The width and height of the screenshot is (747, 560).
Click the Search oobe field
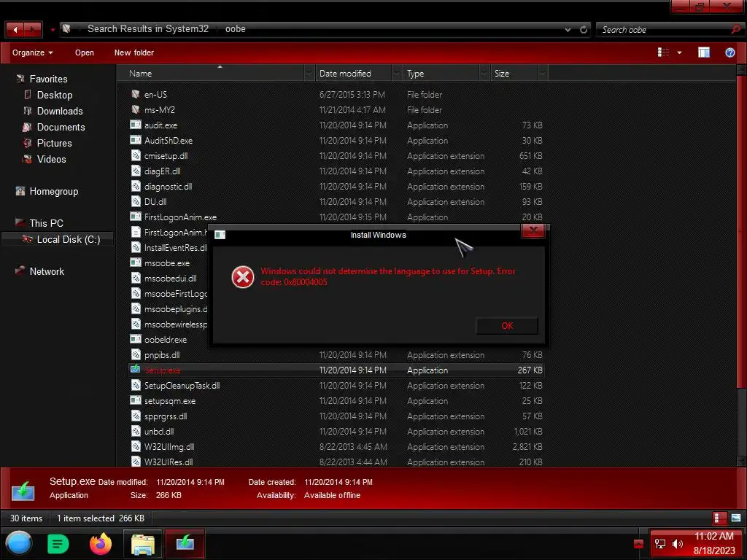pos(665,29)
